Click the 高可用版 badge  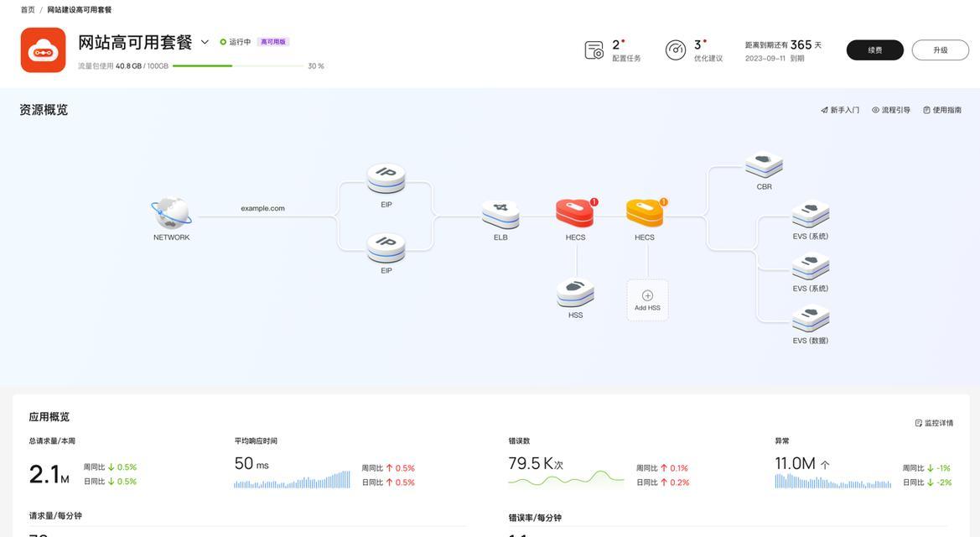(x=273, y=42)
